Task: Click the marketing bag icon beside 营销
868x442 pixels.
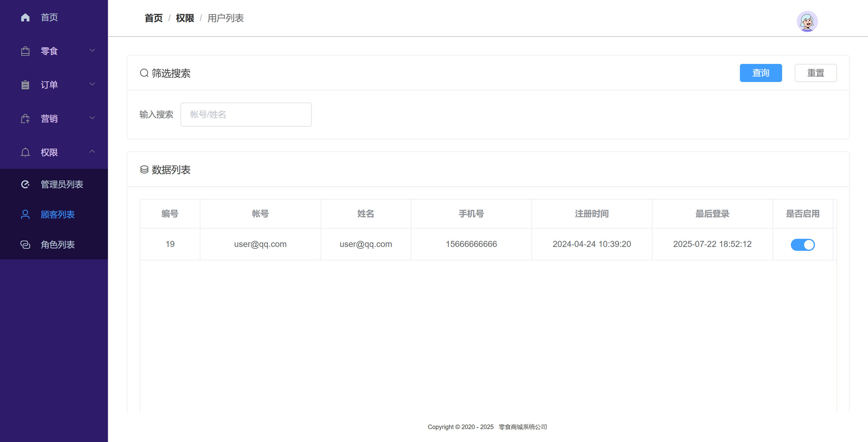Action: 25,118
